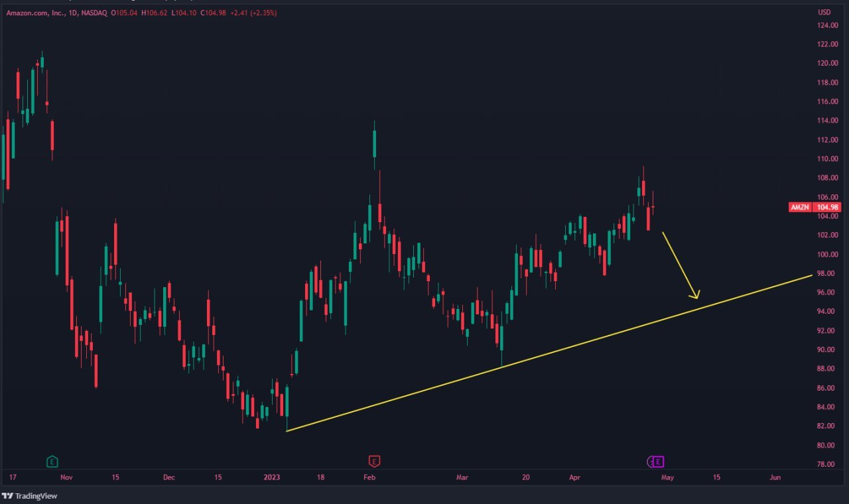The image size is (849, 504).
Task: Click the 114.00 price axis label
Action: [x=827, y=121]
